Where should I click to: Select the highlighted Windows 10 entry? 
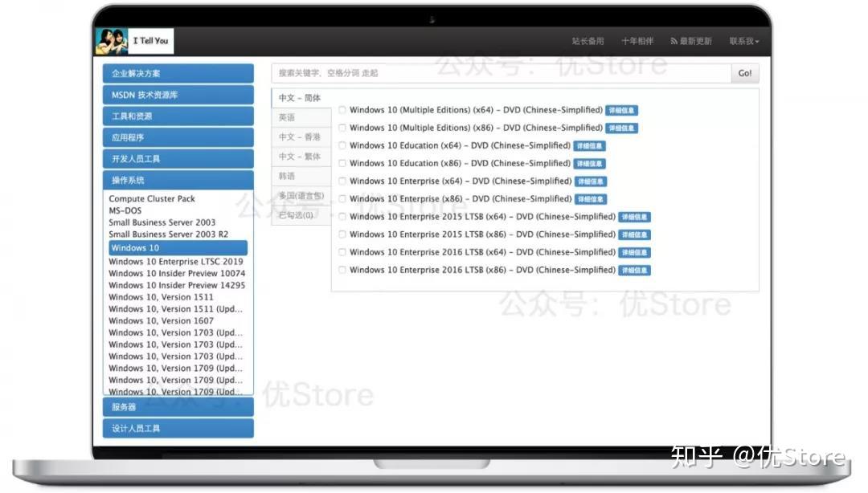[178, 248]
